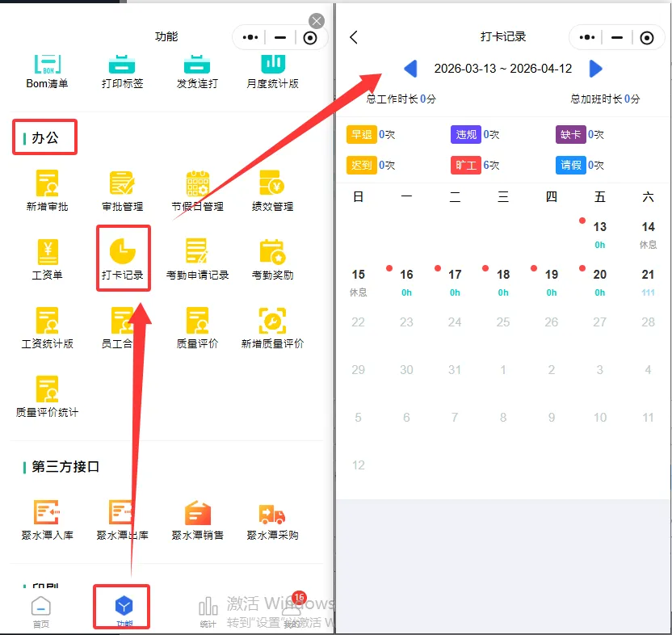Screen dimensions: 672x635
Task: Select the 功能 tab in bottom bar
Action: pos(124,611)
